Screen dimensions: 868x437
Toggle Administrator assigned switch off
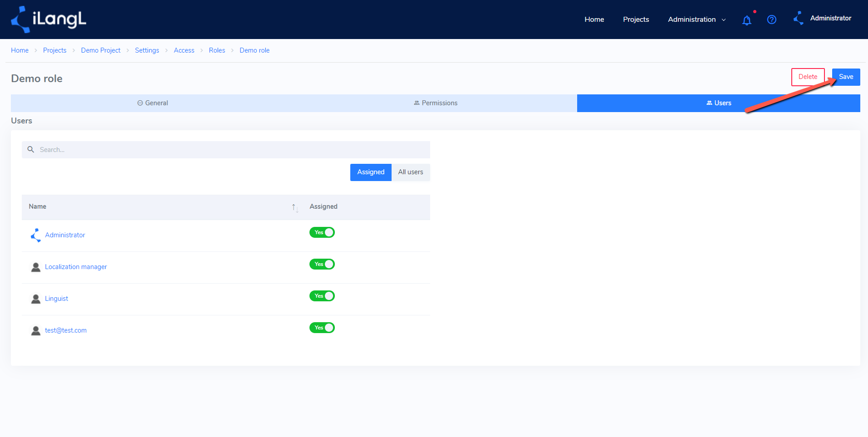point(322,232)
